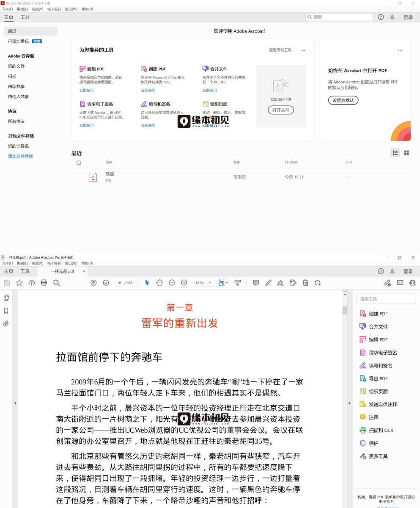Click the page number field showing 18
Screen dimensions: 420x508
(119, 283)
